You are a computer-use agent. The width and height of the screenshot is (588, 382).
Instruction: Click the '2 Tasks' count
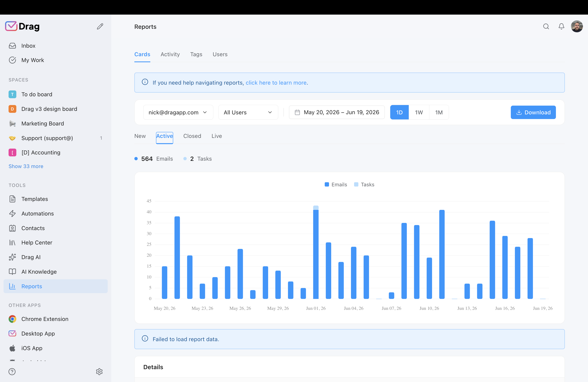(x=198, y=159)
